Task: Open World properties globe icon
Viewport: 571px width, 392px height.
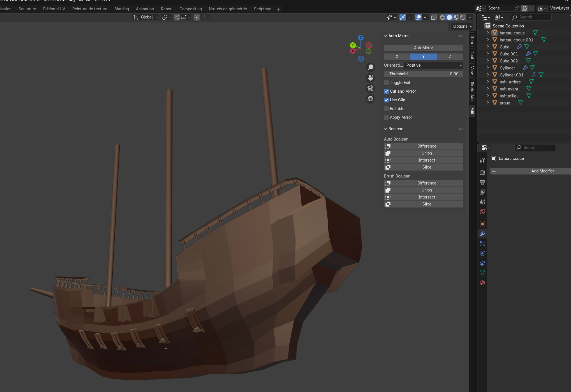Action: (x=482, y=212)
